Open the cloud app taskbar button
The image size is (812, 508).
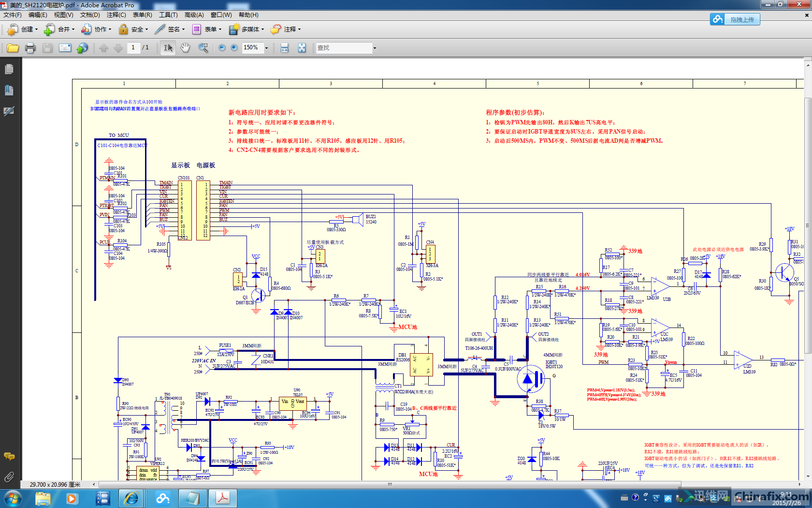point(163,498)
